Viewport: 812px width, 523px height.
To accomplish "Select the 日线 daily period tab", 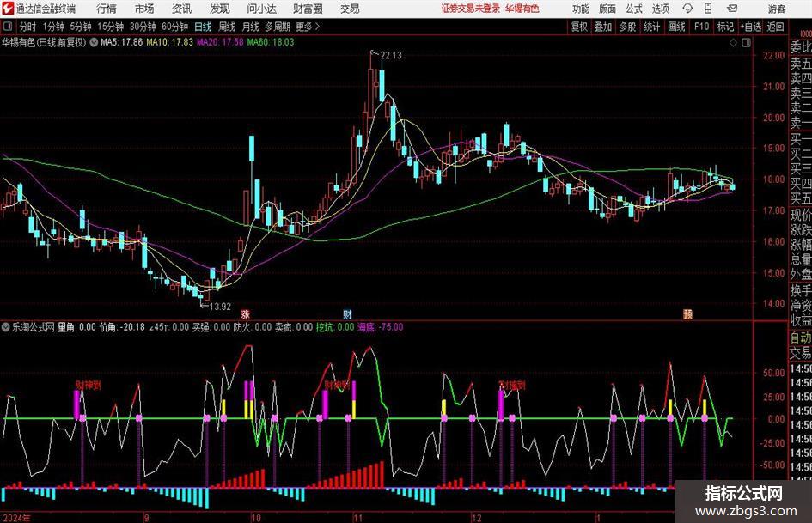I will click(x=203, y=27).
